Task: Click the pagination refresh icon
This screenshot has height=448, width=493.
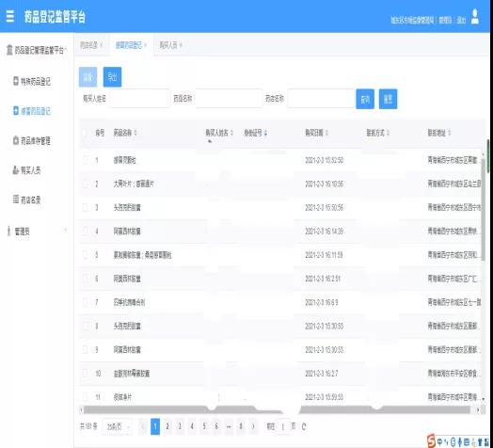Action: point(304,426)
